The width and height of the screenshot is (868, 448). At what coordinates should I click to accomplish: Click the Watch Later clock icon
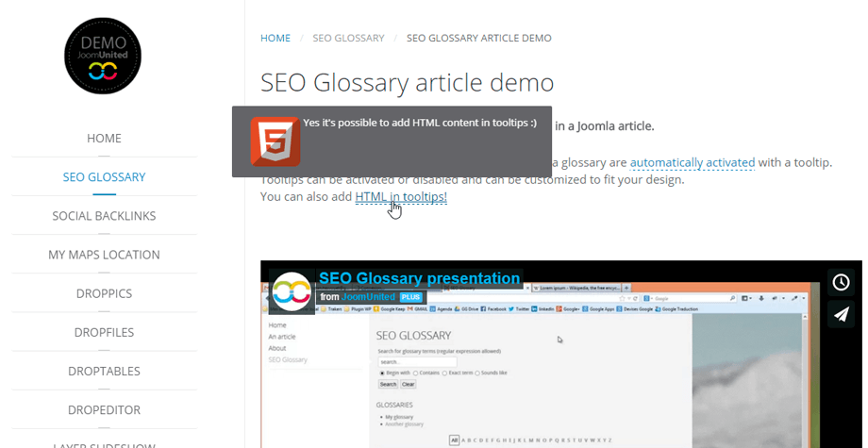pos(841,282)
